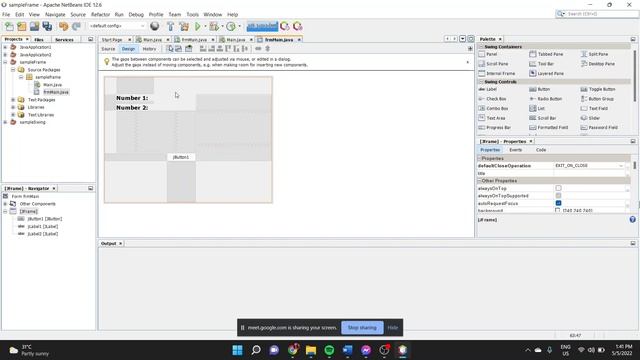
Task: Pick Toggle Button component from palette
Action: pos(598,89)
